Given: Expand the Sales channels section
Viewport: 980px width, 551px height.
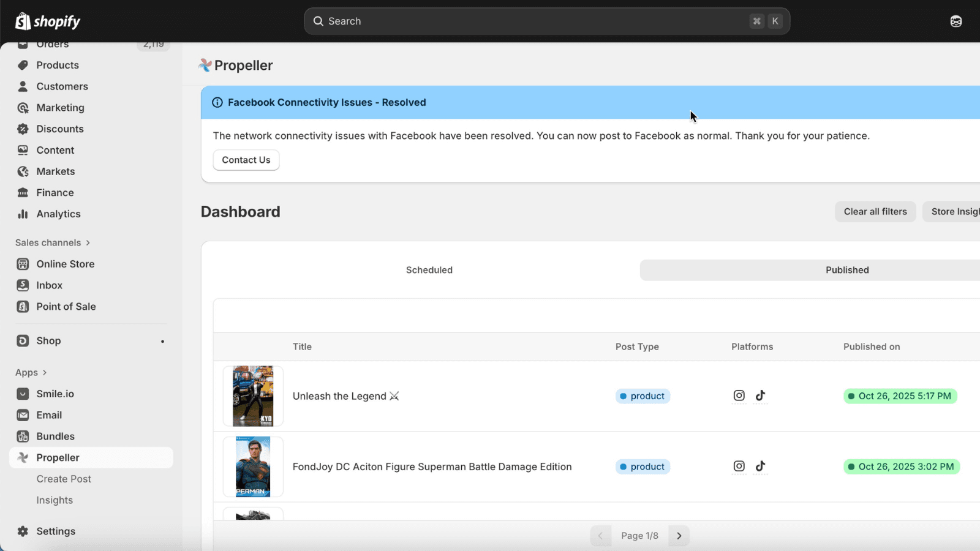Looking at the screenshot, I should tap(49, 242).
